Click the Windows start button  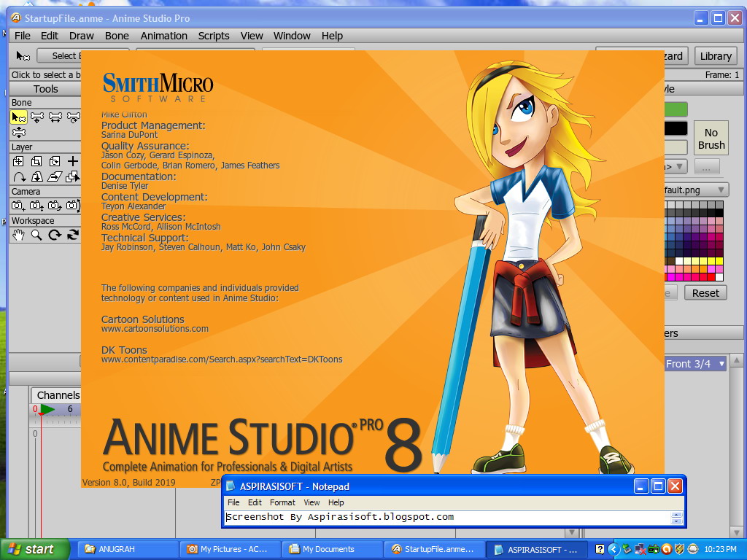35,549
